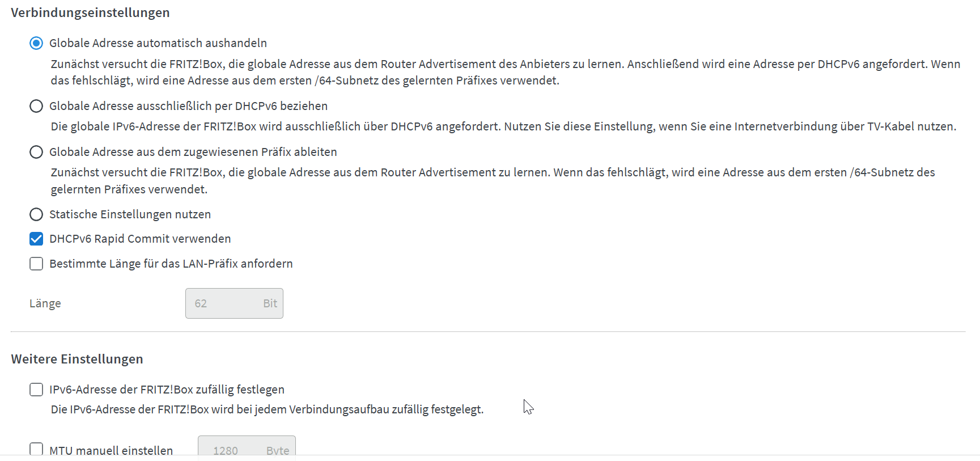Click the Weitere Einstellungen heading
Viewport: 980px width, 461px height.
(x=77, y=359)
